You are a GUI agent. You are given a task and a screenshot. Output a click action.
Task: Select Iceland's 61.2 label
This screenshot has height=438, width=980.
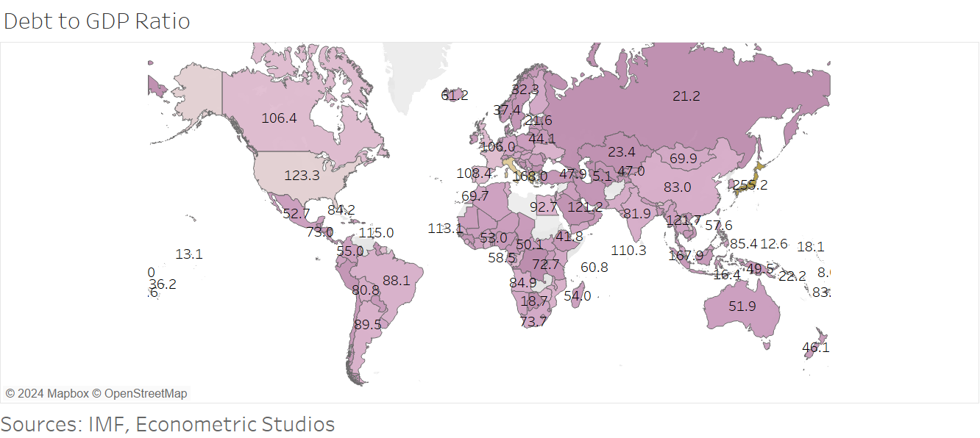455,96
